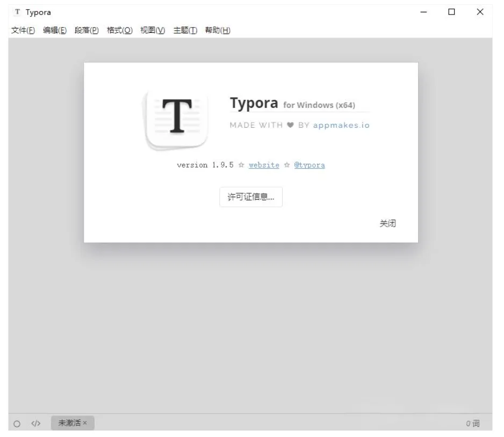
Task: Minimize the Typora window
Action: click(423, 12)
